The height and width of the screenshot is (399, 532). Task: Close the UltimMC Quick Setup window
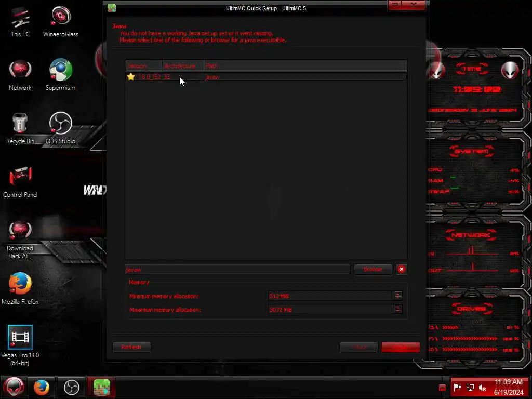(414, 5)
